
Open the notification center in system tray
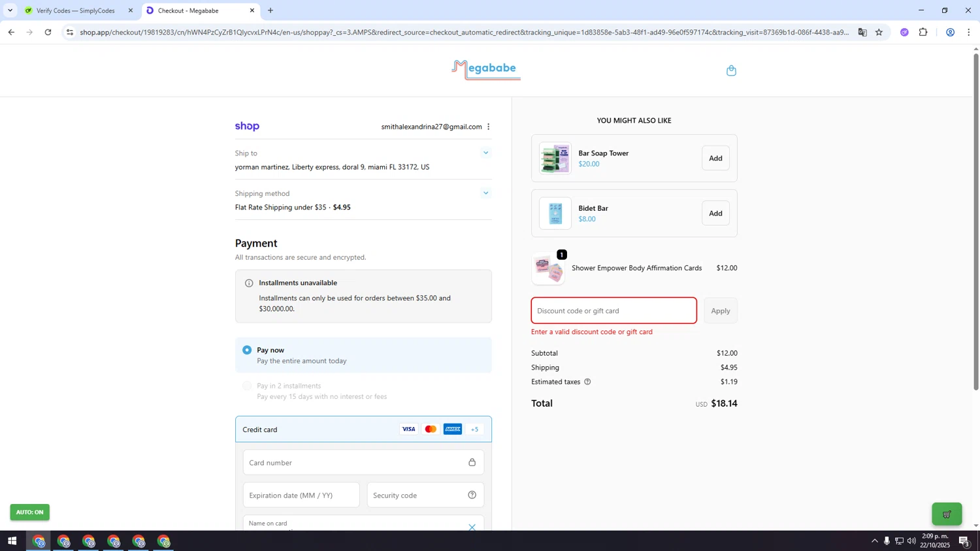[x=964, y=541]
